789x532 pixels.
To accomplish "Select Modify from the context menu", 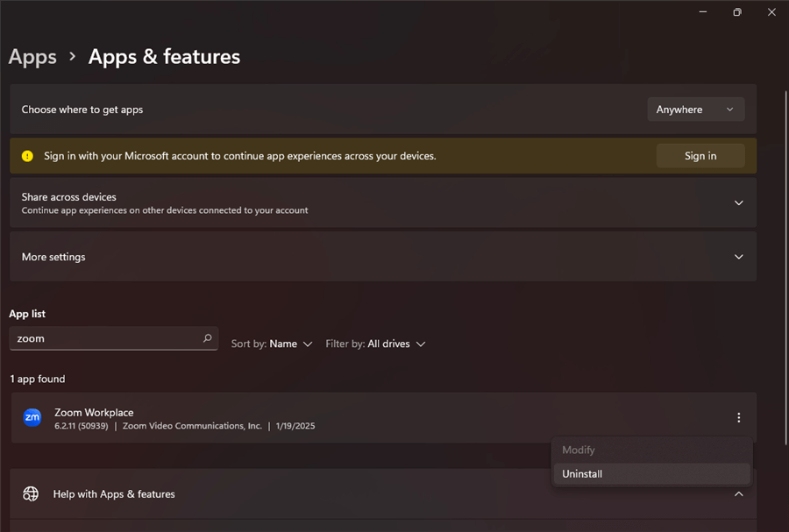I will [x=579, y=450].
